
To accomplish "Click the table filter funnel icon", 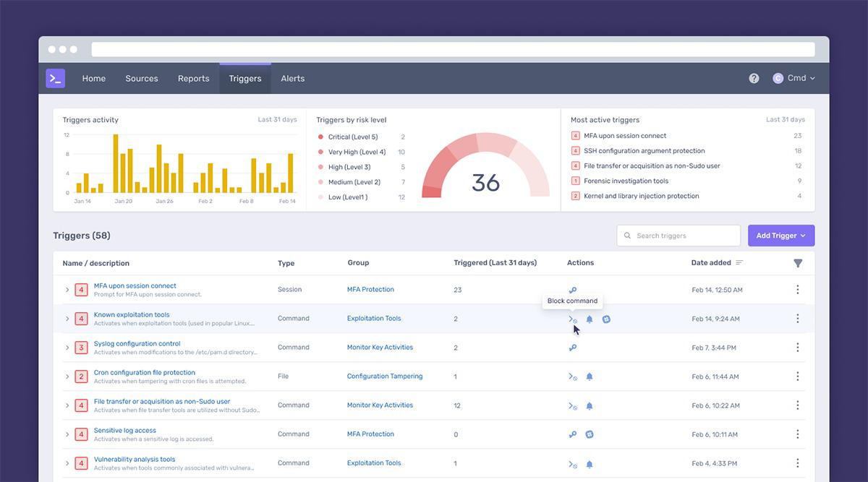I will click(x=798, y=263).
